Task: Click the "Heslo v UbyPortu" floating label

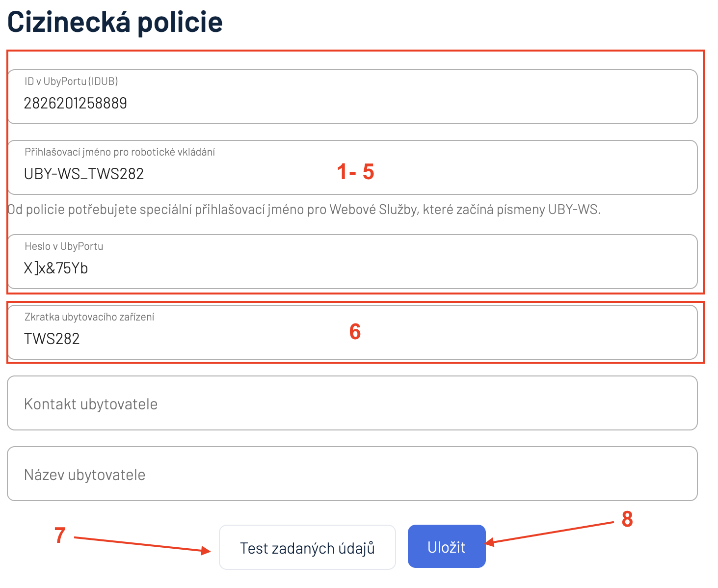Action: pyautogui.click(x=64, y=246)
